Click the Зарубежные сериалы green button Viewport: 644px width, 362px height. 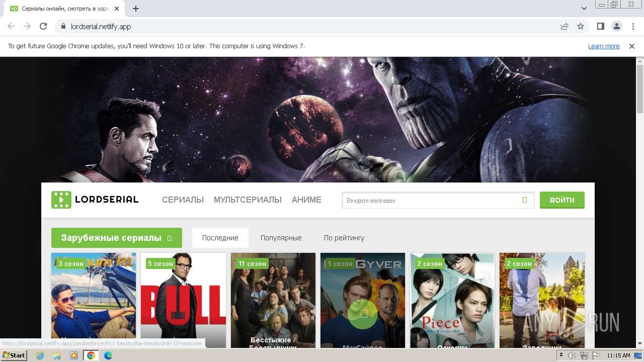tap(117, 238)
